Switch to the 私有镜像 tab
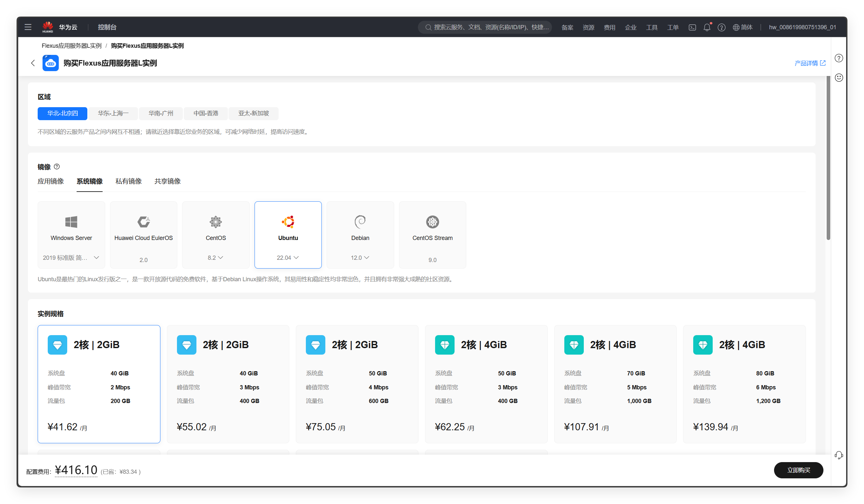The width and height of the screenshot is (864, 504). click(129, 181)
